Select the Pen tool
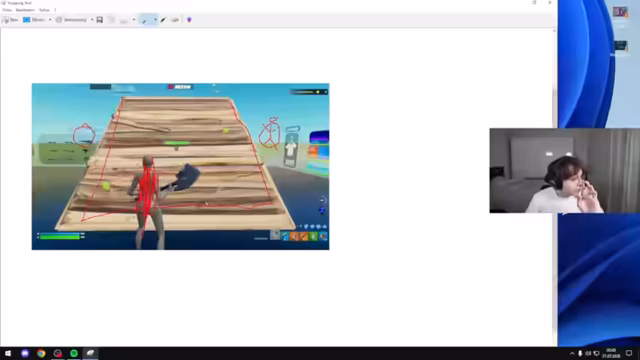The width and height of the screenshot is (640, 360). pyautogui.click(x=145, y=20)
